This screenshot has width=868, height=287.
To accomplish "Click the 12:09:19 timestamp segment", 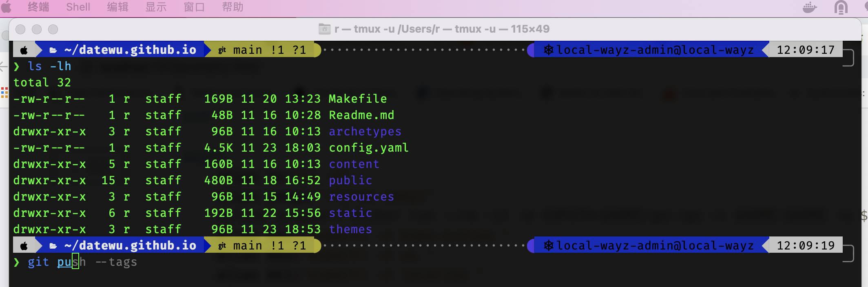I will pyautogui.click(x=806, y=245).
